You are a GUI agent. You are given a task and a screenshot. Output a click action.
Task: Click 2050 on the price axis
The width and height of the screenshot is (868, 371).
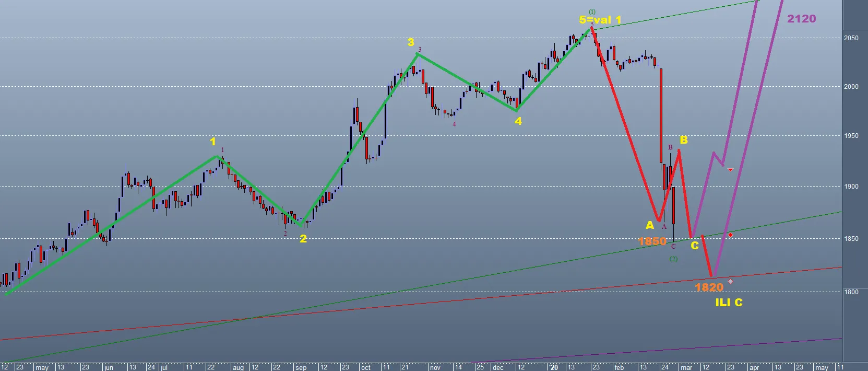[851, 38]
